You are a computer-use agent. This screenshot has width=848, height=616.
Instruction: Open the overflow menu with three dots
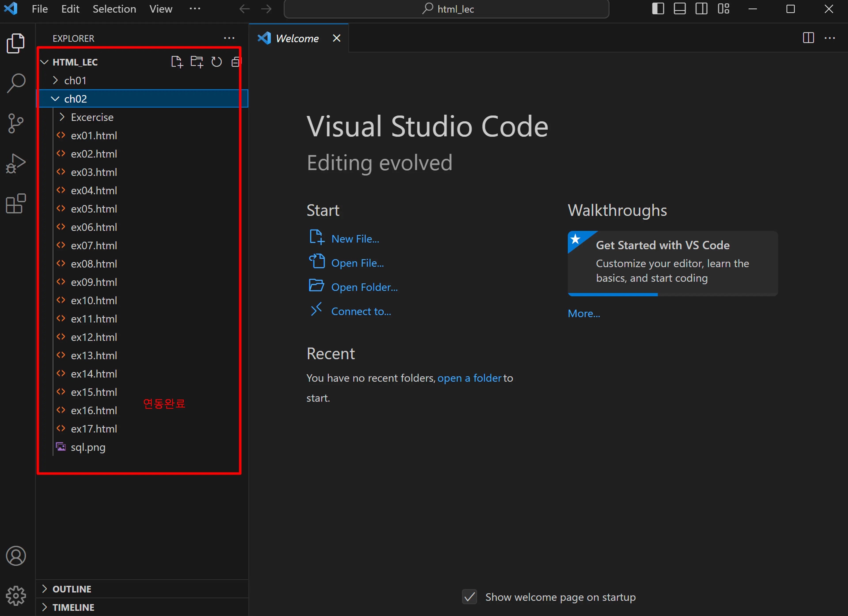pos(195,9)
